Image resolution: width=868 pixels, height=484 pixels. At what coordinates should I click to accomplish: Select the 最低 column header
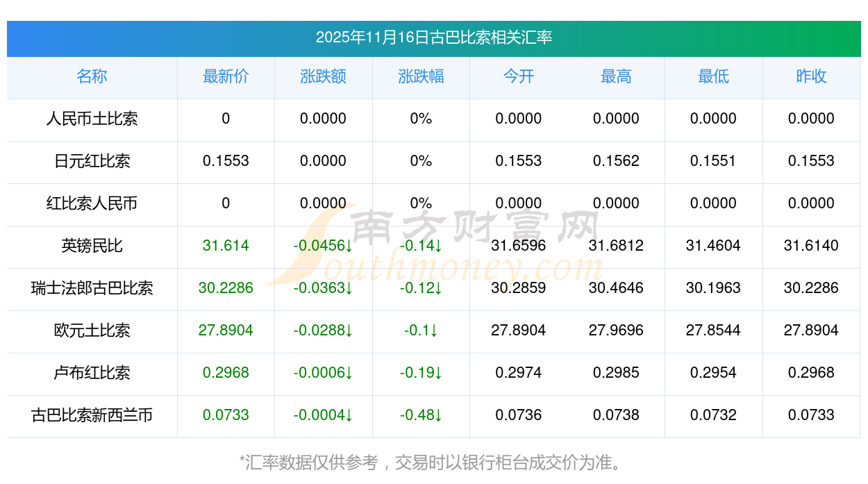click(713, 77)
